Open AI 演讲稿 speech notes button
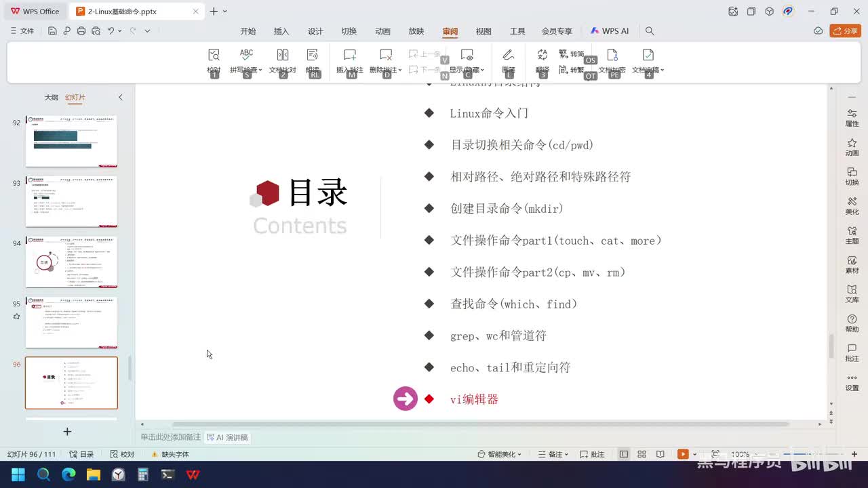868x488 pixels. pyautogui.click(x=228, y=438)
